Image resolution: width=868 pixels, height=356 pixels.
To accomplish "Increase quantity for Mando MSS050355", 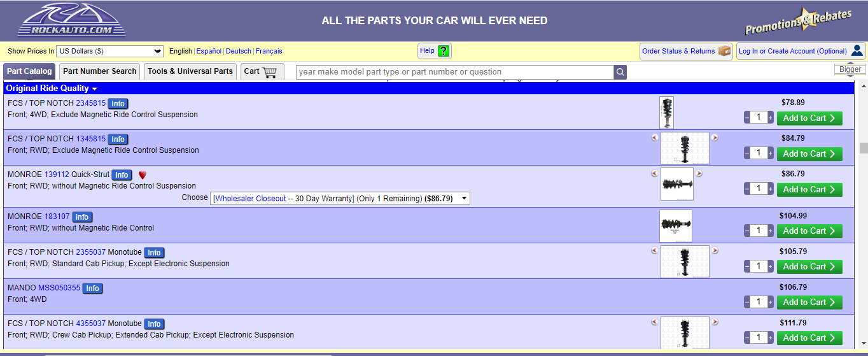I will click(770, 302).
